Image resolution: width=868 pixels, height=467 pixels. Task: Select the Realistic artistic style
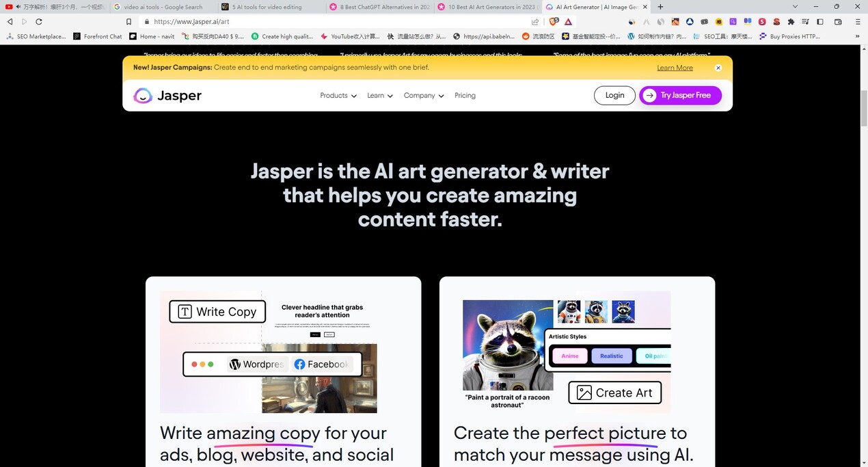[611, 356]
